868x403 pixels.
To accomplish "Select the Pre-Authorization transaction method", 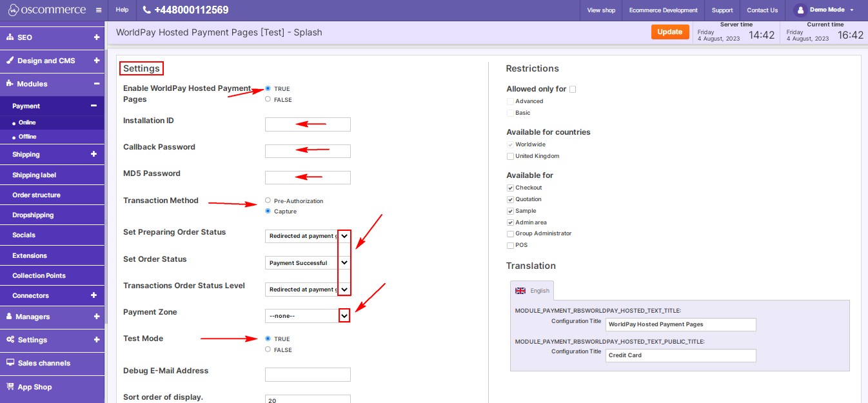I will tap(268, 201).
